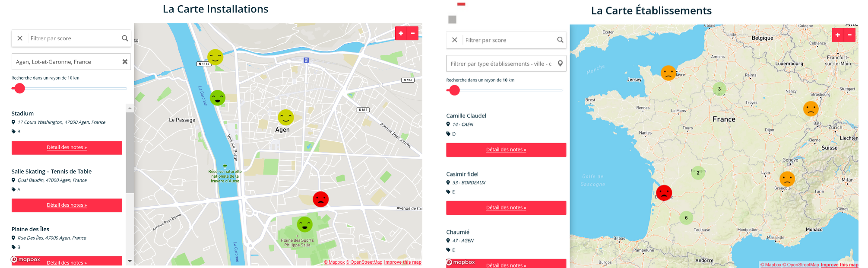Click the location pin in établissements type filter
The height and width of the screenshot is (268, 868).
(x=560, y=64)
